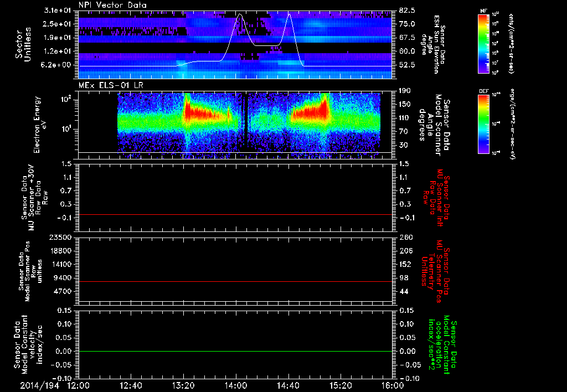
Task: Click the '15:20' time tick label
Action: pyautogui.click(x=341, y=385)
